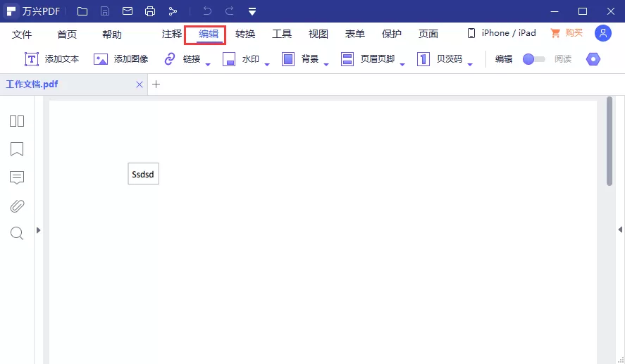The image size is (625, 364).
Task: Click the 页眉页脚 header footer icon
Action: point(347,59)
